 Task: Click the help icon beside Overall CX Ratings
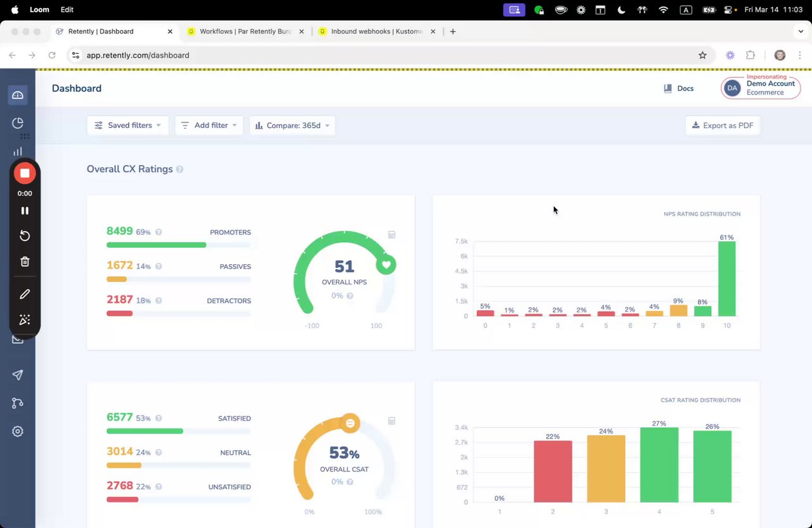tap(180, 169)
